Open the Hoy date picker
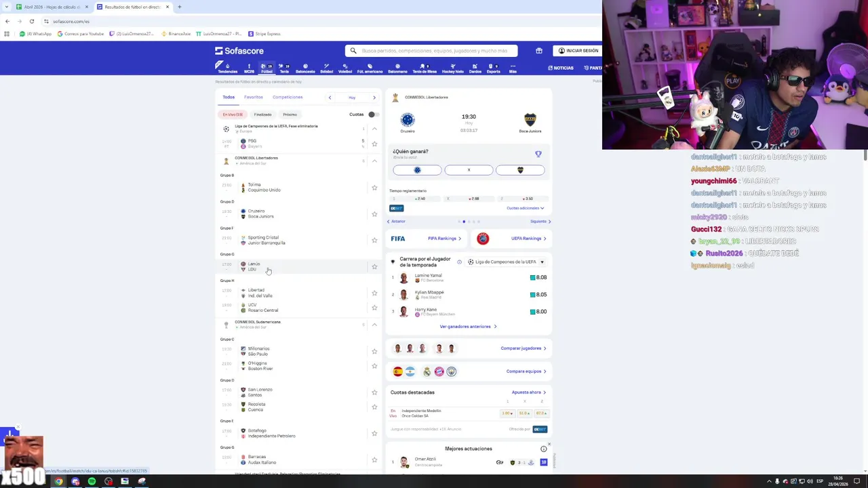 [x=352, y=98]
